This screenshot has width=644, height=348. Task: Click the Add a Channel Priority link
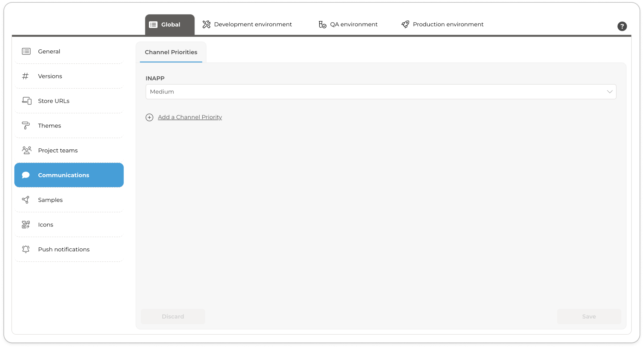tap(190, 117)
